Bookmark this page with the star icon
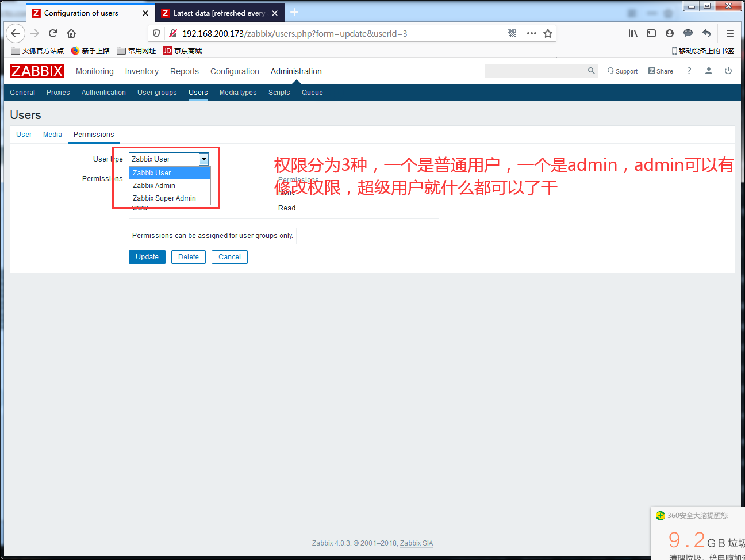The image size is (745, 560). click(548, 33)
